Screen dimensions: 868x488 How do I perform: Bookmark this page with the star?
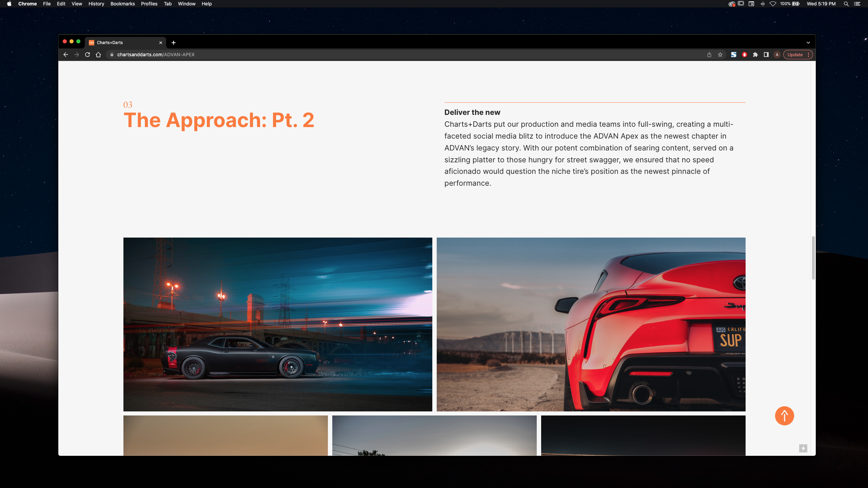(720, 55)
